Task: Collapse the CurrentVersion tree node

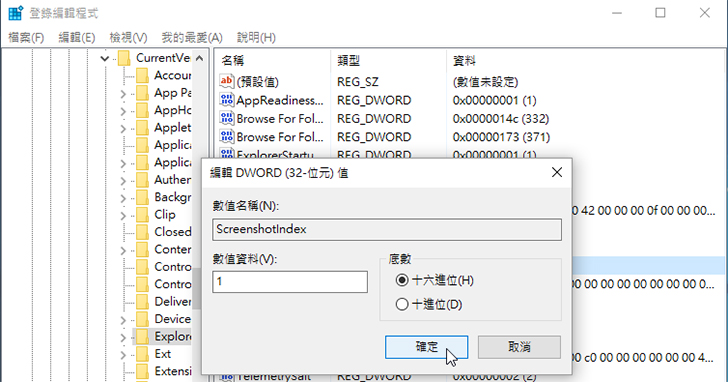Action: (104, 58)
